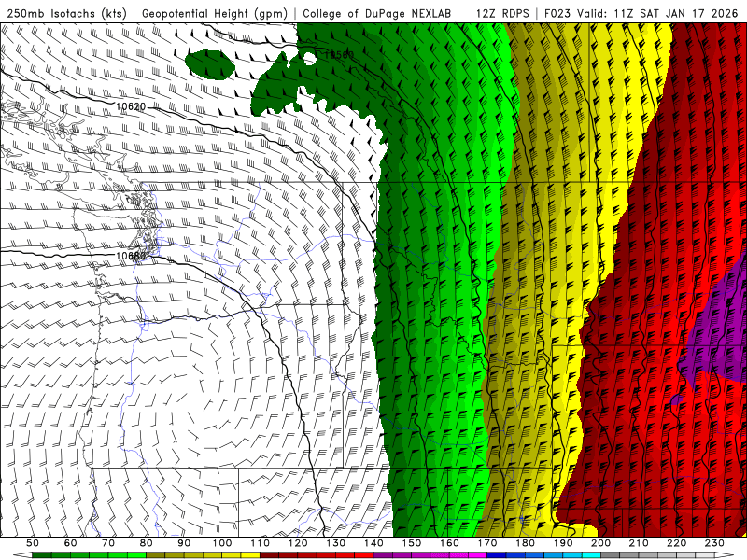Click the 140 knot legend label
The image size is (747, 560).
coord(373,543)
